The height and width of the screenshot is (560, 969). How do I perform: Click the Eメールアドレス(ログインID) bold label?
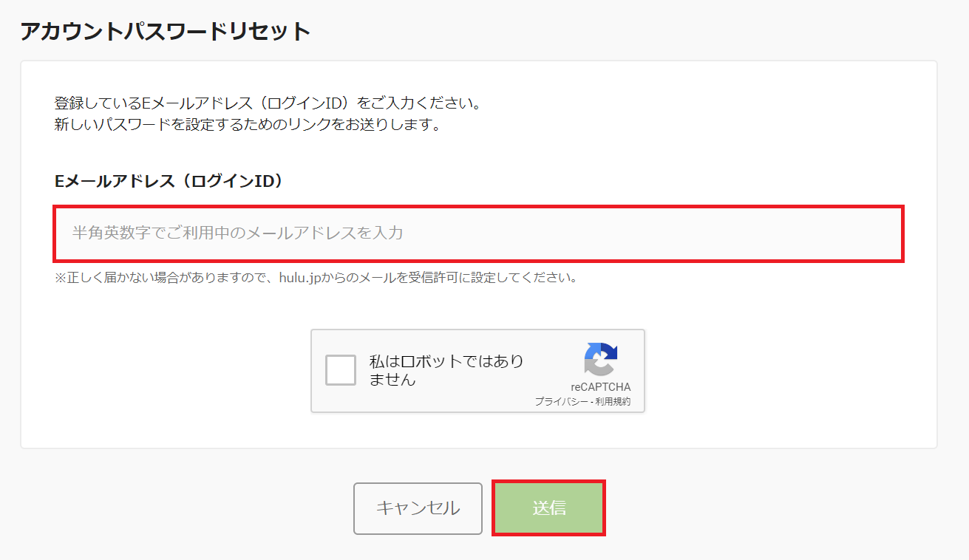pos(169,181)
